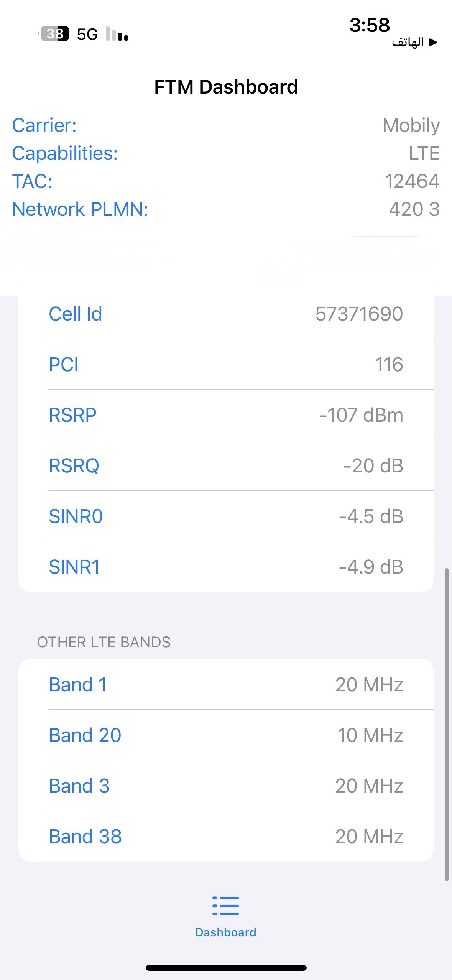Viewport: 452px width, 980px height.
Task: Tap the Carrier Mobily field
Action: click(x=411, y=125)
